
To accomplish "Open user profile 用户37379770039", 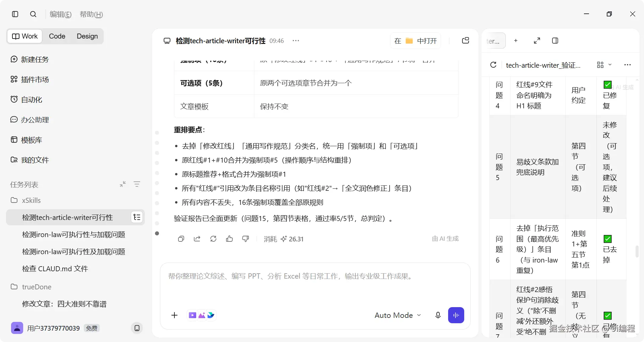I will (46, 328).
